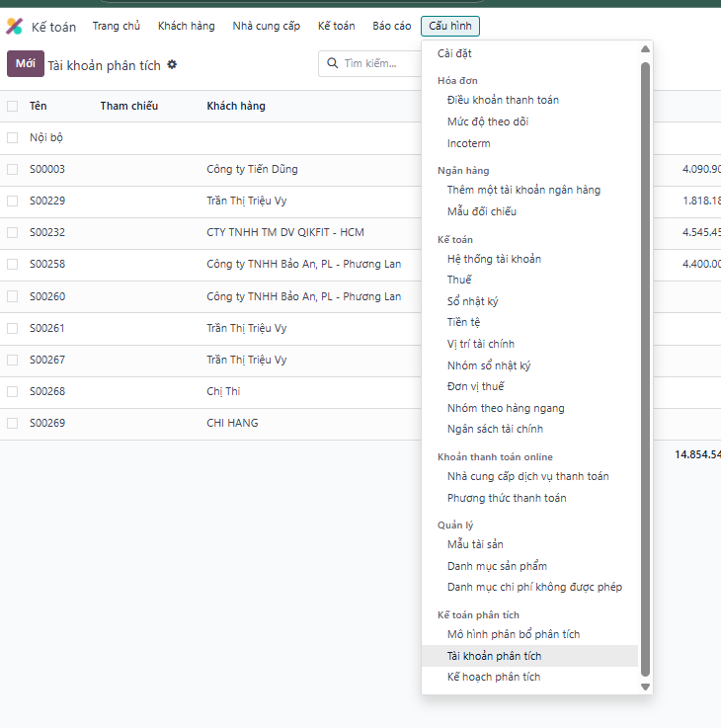This screenshot has width=721, height=728.
Task: Open Sổ nhật ký
Action: click(472, 301)
